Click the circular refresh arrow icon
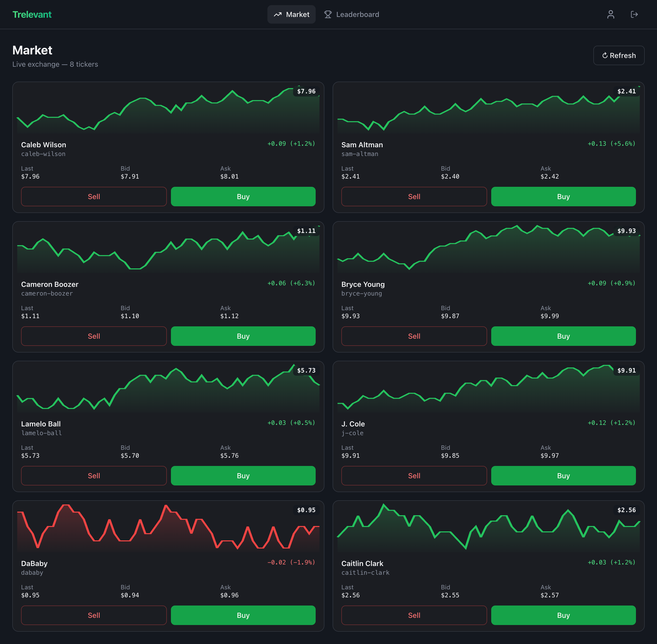Screen dimensions: 657x644 [605, 55]
